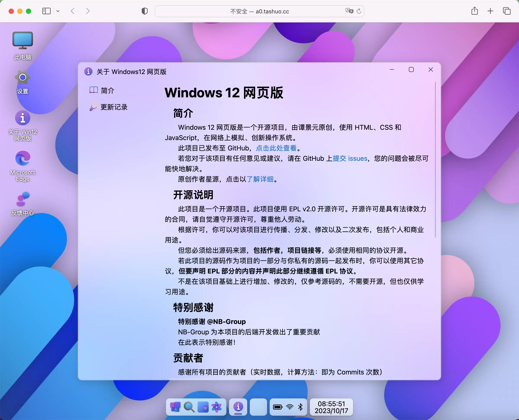The width and height of the screenshot is (519, 420).
Task: Click the running About app taskbar icon
Action: (238, 407)
